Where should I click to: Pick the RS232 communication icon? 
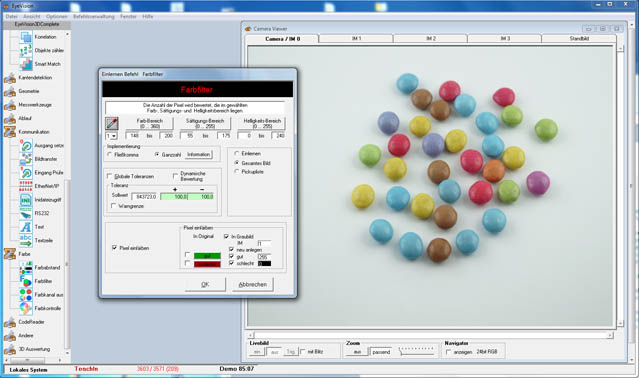26,213
